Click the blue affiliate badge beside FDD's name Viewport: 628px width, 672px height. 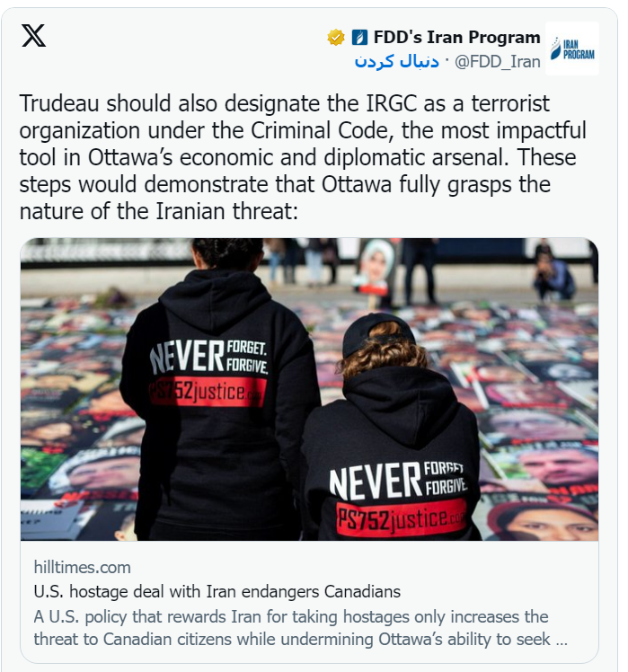click(359, 38)
